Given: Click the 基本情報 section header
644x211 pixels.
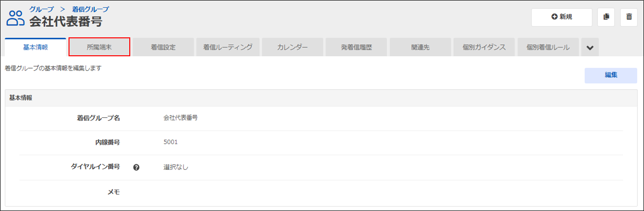Looking at the screenshot, I should [x=21, y=97].
